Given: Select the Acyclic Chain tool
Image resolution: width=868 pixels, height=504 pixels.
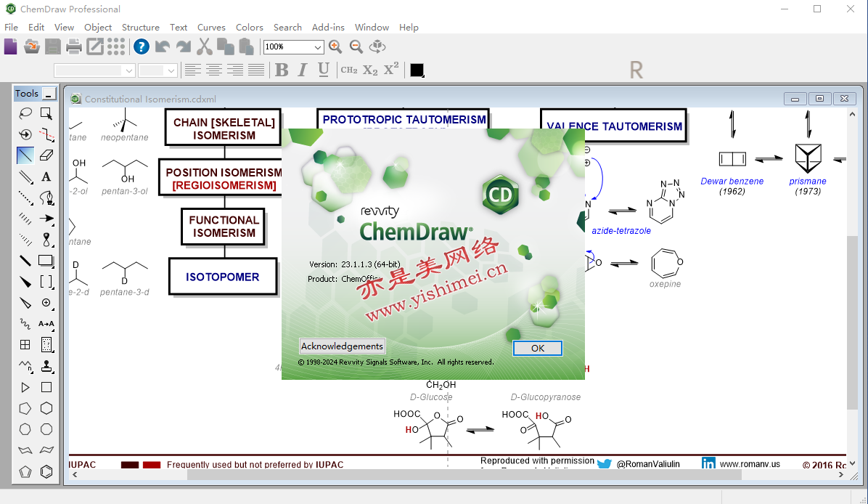Looking at the screenshot, I should pyautogui.click(x=25, y=366).
